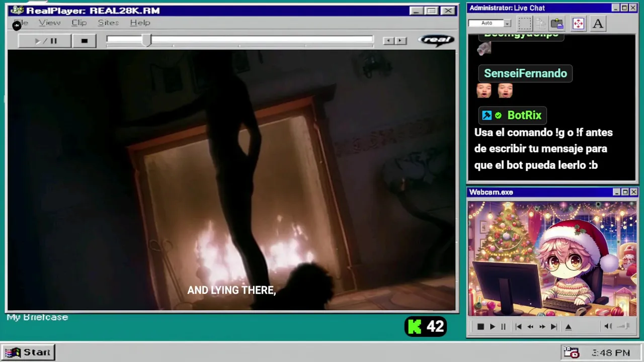Click the webcam skip-to-start button
Screen dimensions: 644x362
519,327
